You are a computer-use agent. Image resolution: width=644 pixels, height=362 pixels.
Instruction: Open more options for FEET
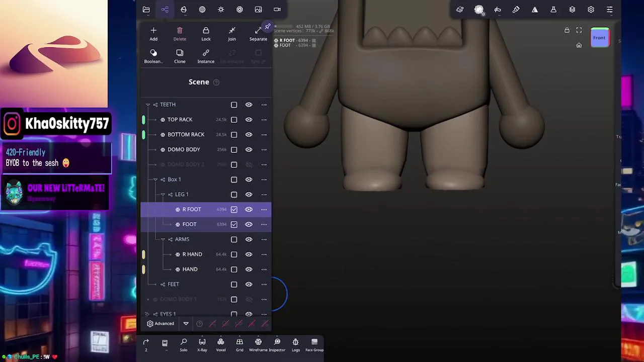264,285
